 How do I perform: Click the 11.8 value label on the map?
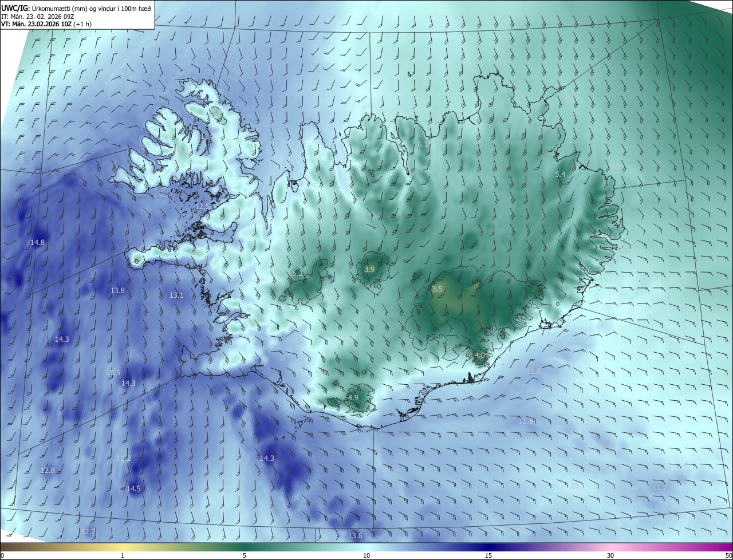[526, 421]
